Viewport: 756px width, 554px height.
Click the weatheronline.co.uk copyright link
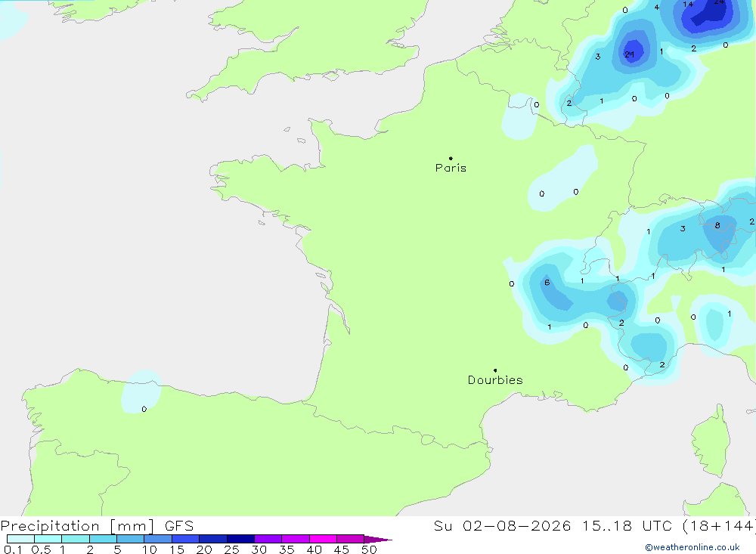[692, 547]
